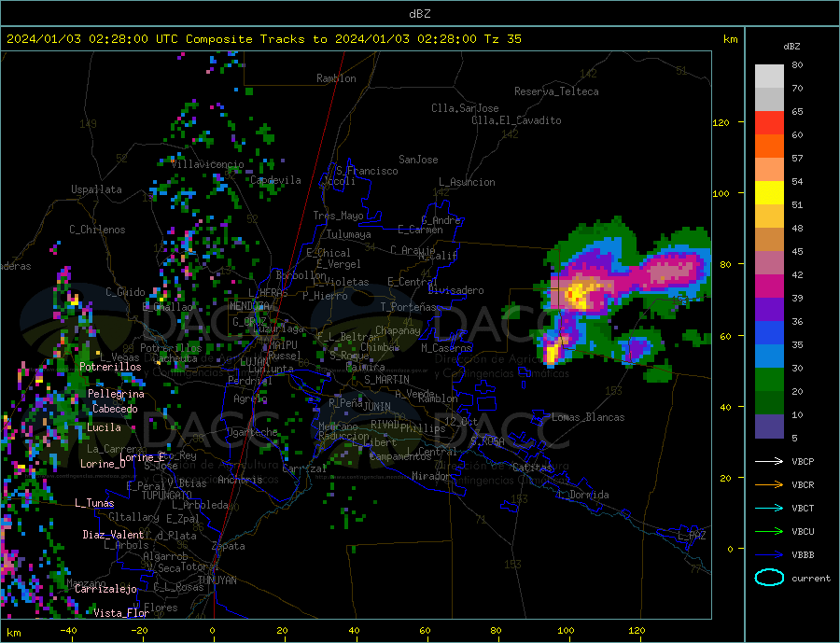Click the white VBCP arrow legend icon
This screenshot has width=840, height=643.
pyautogui.click(x=769, y=461)
